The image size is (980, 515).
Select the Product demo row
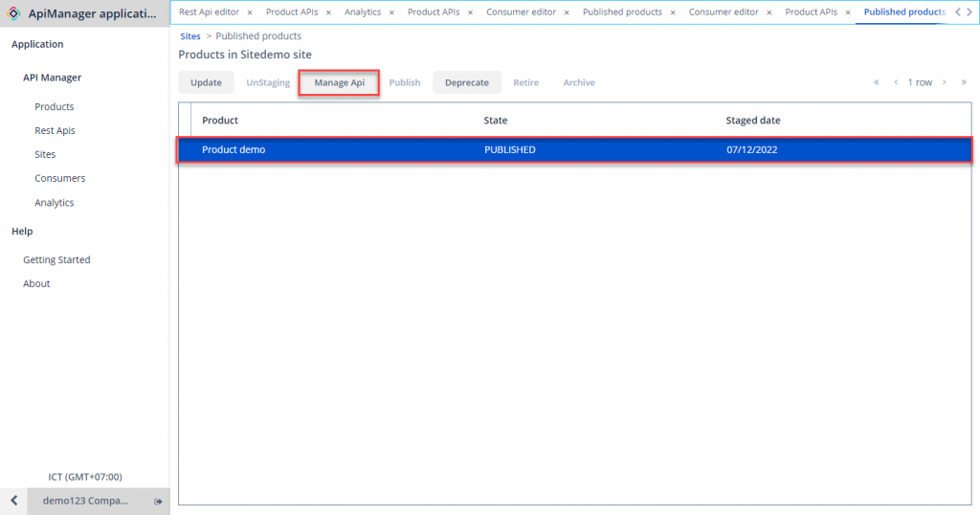click(574, 150)
